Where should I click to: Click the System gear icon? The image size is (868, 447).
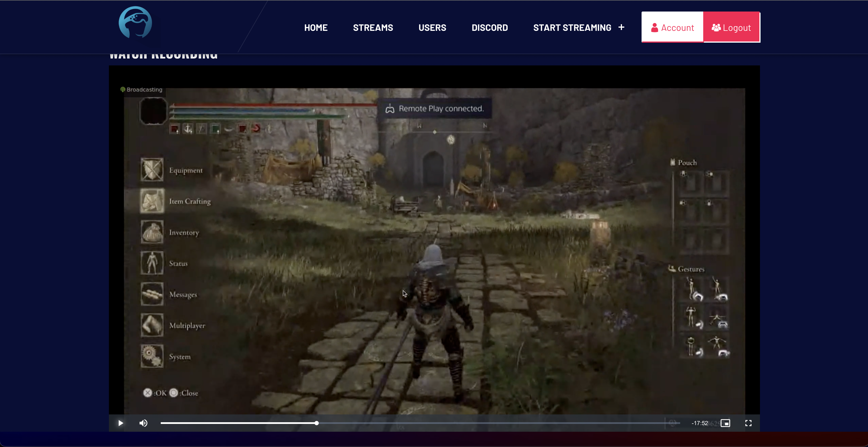[x=152, y=356]
